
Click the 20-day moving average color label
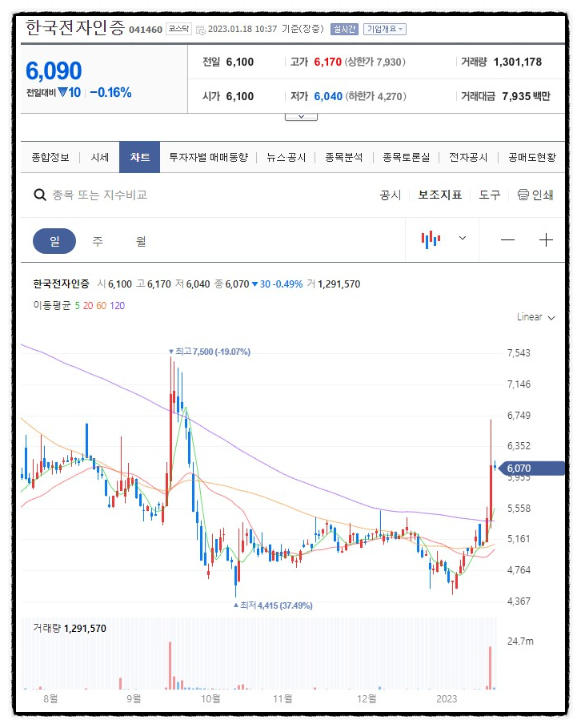pos(88,305)
